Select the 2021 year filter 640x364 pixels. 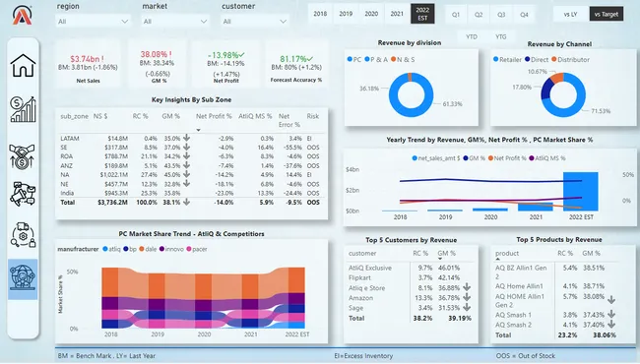[x=397, y=14]
